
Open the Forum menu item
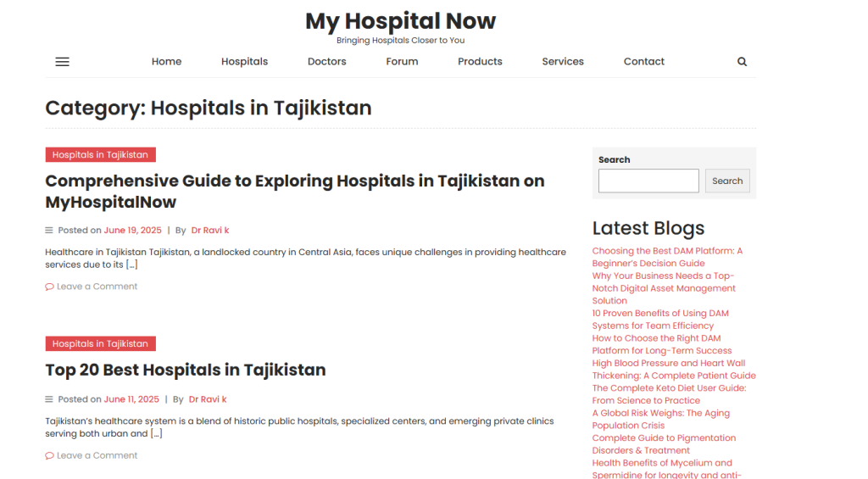click(402, 62)
